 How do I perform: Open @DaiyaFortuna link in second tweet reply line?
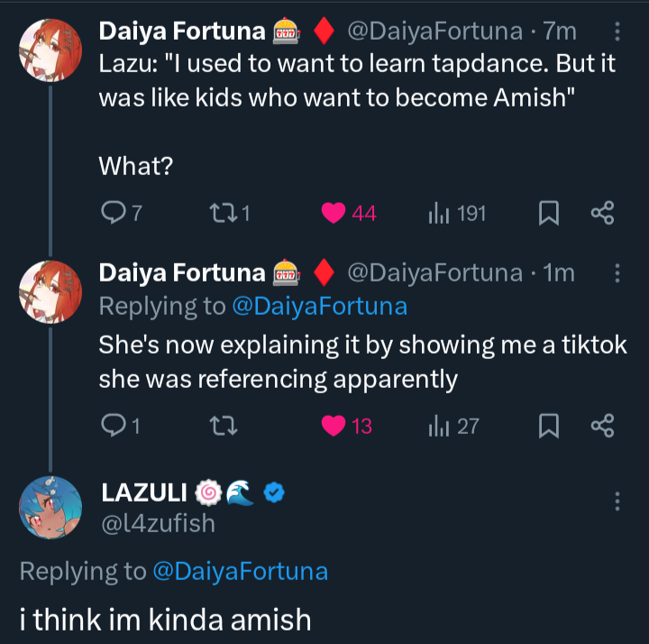pyautogui.click(x=319, y=306)
